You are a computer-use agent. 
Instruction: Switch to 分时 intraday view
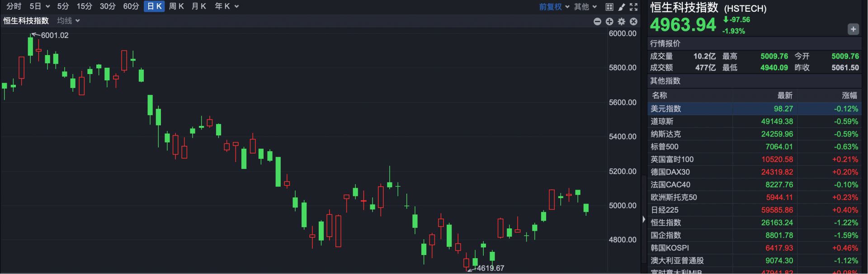pos(14,6)
